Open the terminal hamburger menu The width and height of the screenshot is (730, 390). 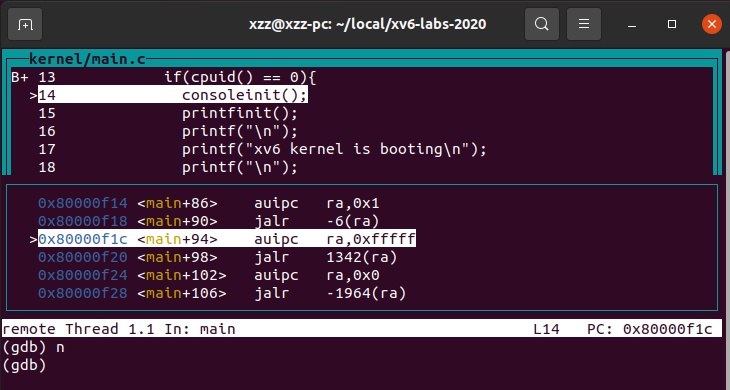[x=583, y=24]
